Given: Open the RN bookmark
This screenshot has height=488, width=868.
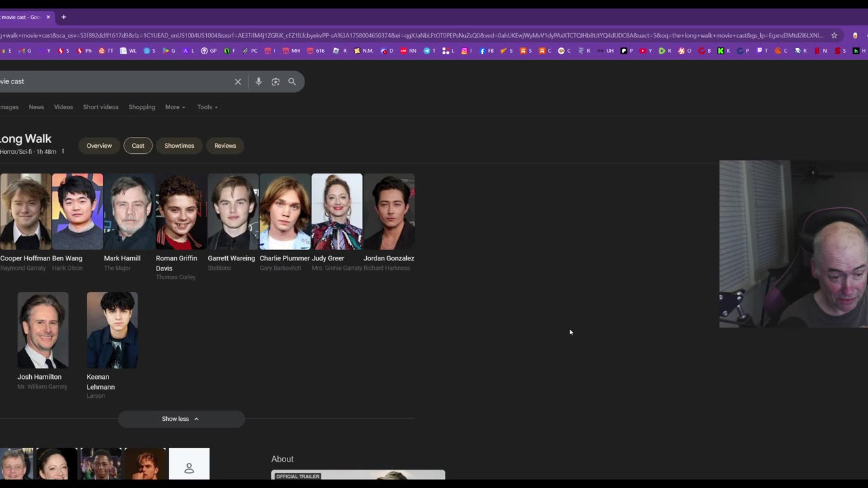Looking at the screenshot, I should click(x=408, y=51).
